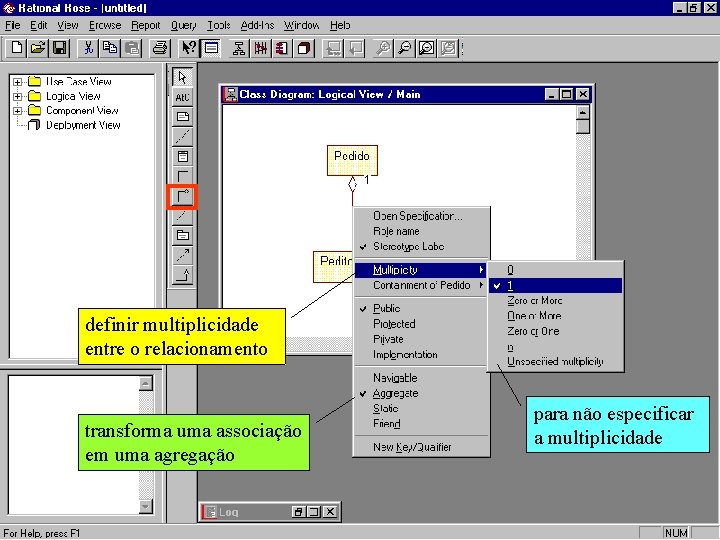Expand the Use Case View folder
The height and width of the screenshot is (540, 720).
(17, 82)
